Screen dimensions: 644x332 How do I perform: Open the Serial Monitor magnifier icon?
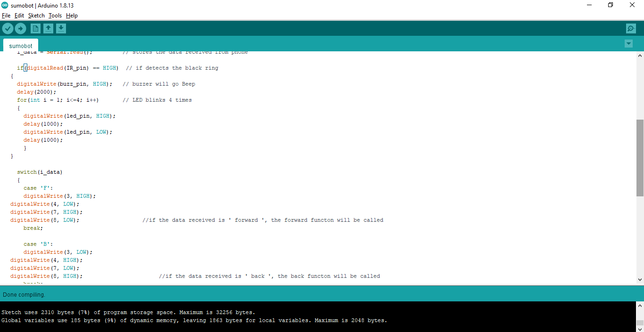pos(631,28)
